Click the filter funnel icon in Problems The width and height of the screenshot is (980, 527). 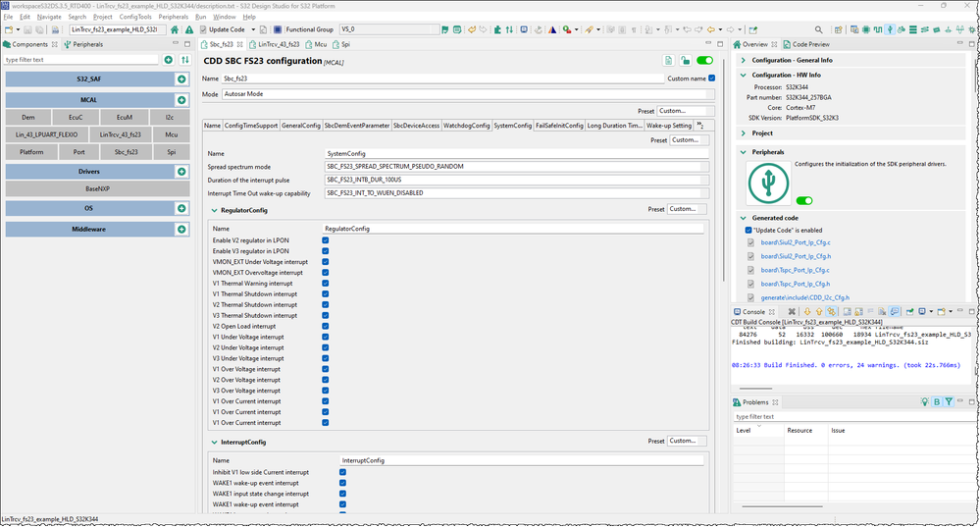pos(949,402)
